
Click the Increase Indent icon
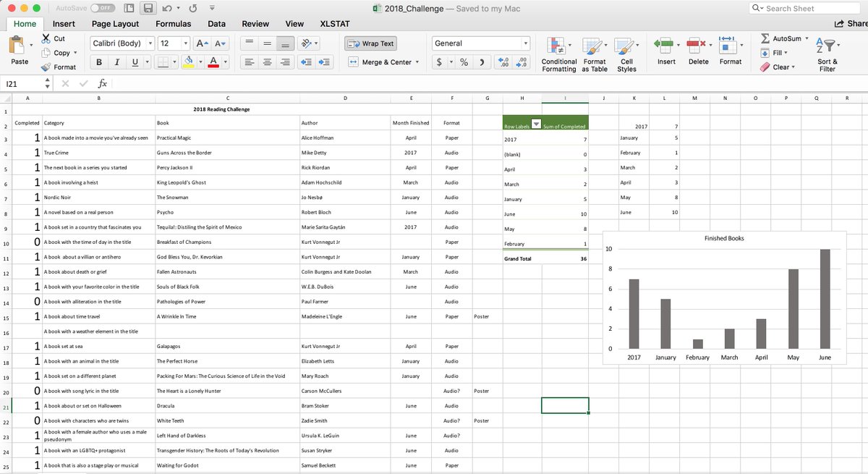pos(324,62)
